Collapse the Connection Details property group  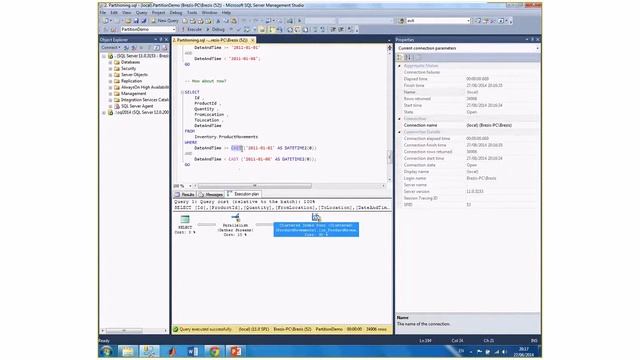click(399, 132)
